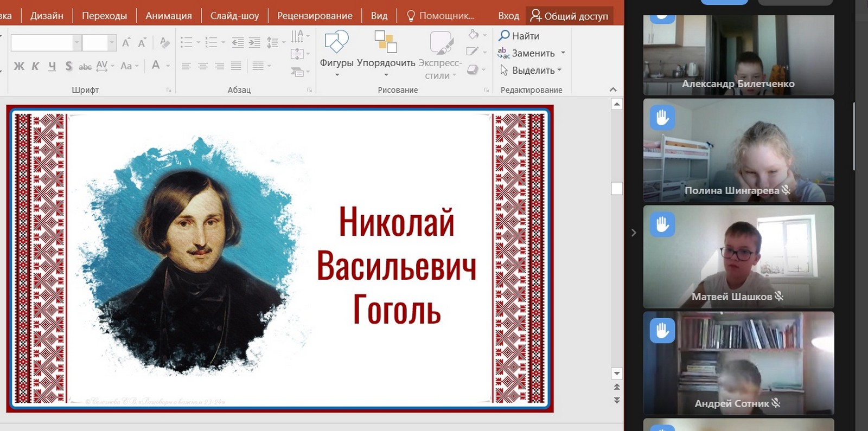Open Переходы ribbon tab
Screen dimensions: 868x431
[104, 16]
